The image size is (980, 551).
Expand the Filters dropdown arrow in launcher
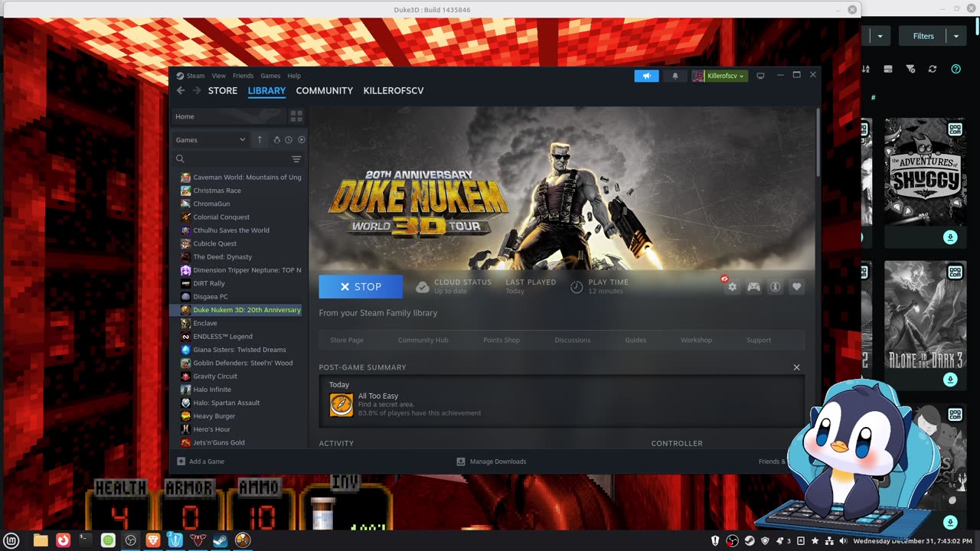(x=956, y=36)
